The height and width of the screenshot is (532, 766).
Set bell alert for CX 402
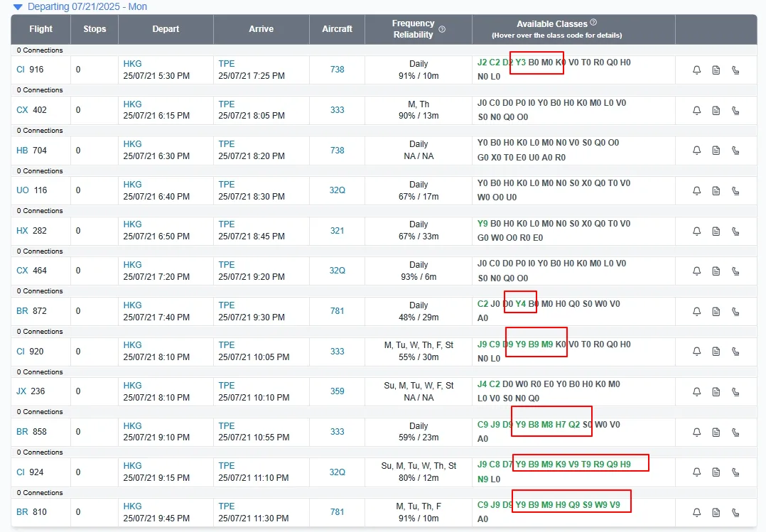pos(696,110)
